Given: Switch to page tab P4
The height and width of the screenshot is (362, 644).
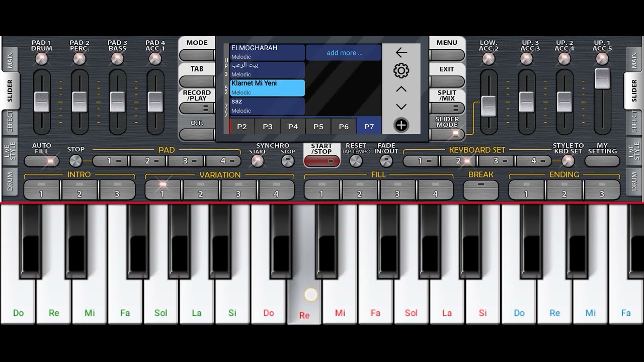Looking at the screenshot, I should coord(293,126).
